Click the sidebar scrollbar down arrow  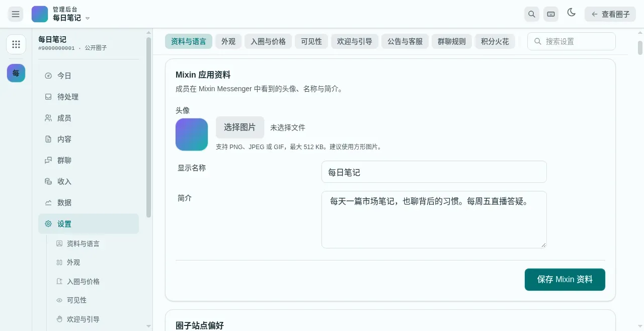[x=148, y=326]
